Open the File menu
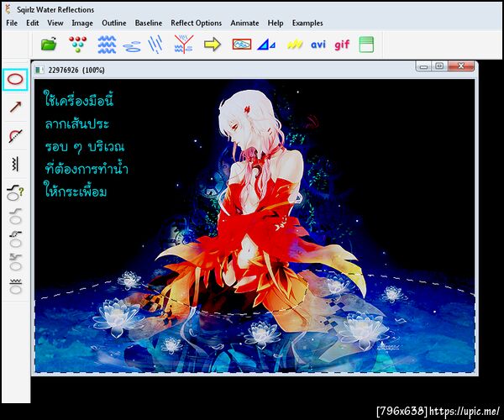The width and height of the screenshot is (504, 420). point(12,24)
